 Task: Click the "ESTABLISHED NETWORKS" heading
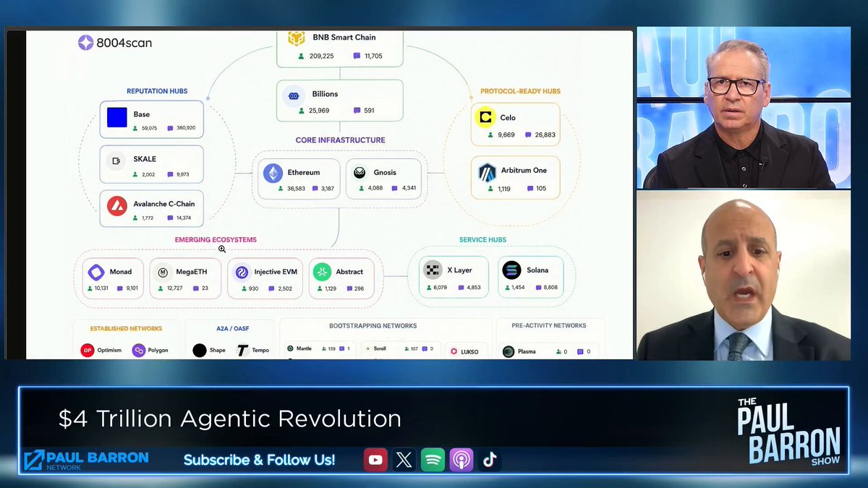[x=126, y=329]
